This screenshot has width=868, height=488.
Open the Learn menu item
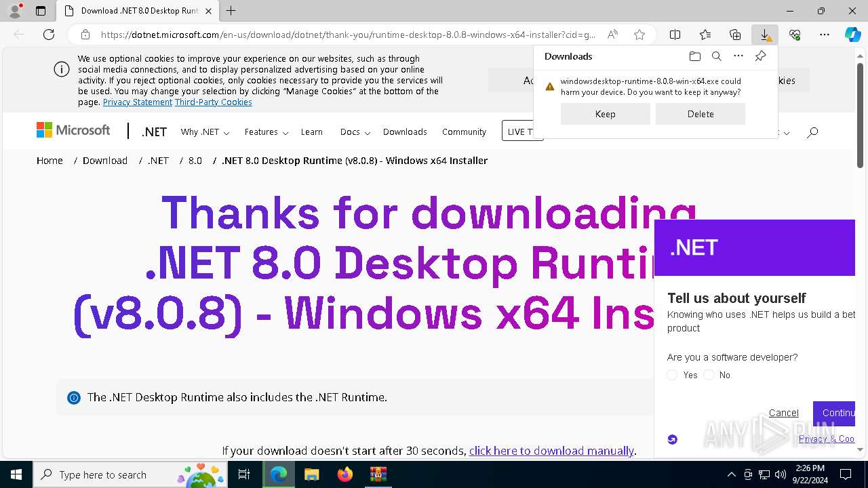(312, 132)
